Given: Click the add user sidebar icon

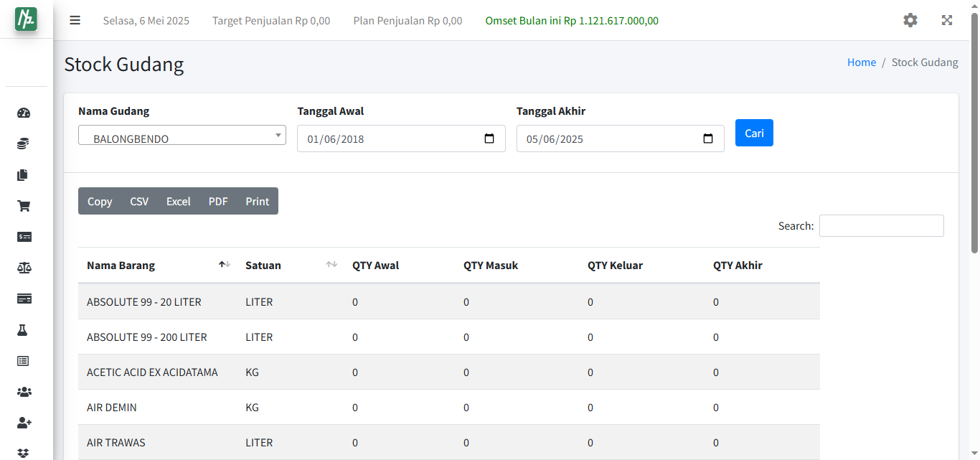Looking at the screenshot, I should click(x=24, y=423).
